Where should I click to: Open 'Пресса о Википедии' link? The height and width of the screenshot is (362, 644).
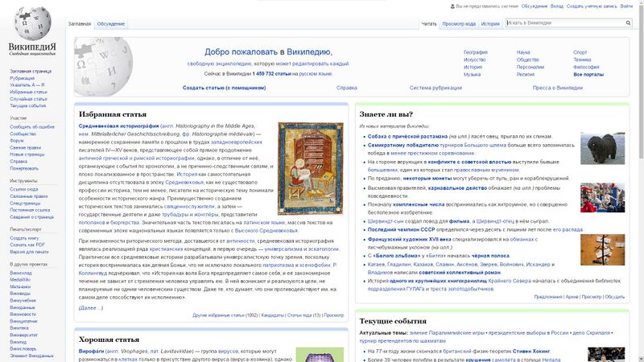tap(557, 88)
